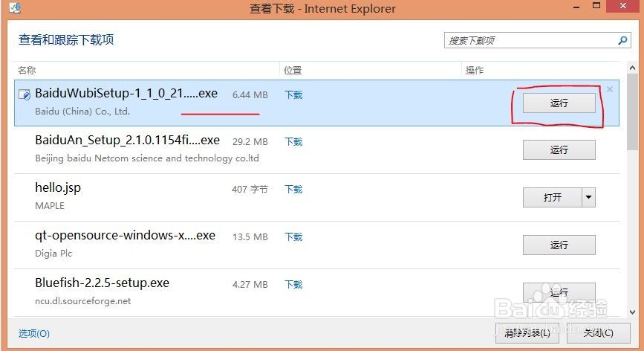Image resolution: width=644 pixels, height=351 pixels.
Task: Run qt-opensource-windows installer
Action: pos(559,245)
